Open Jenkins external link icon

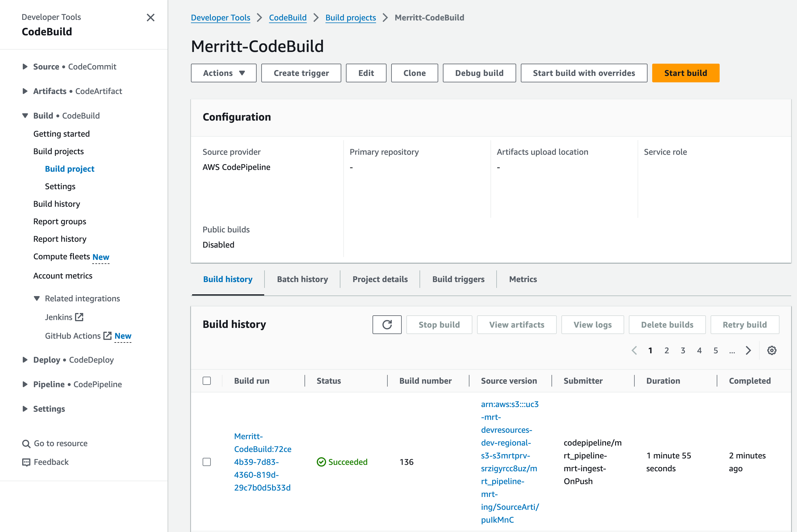[79, 317]
